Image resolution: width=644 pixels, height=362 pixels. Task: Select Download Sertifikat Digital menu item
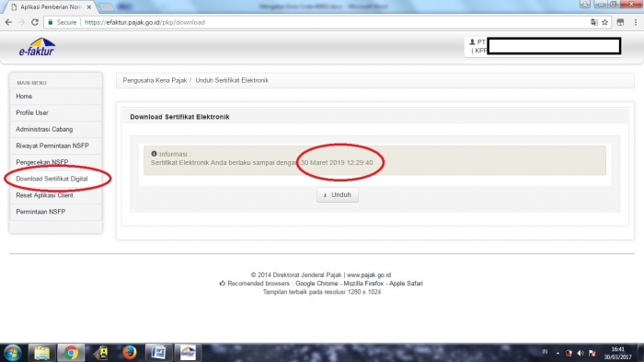[56, 179]
